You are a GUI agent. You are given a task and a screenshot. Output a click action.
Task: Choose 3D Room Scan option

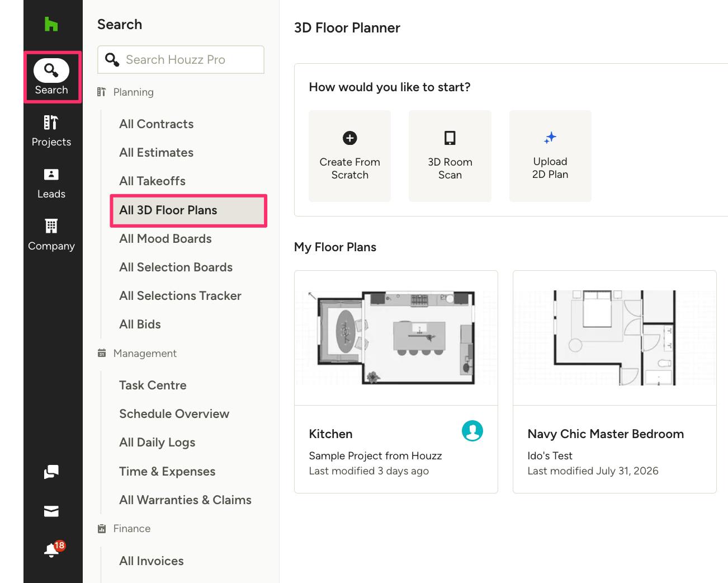450,156
